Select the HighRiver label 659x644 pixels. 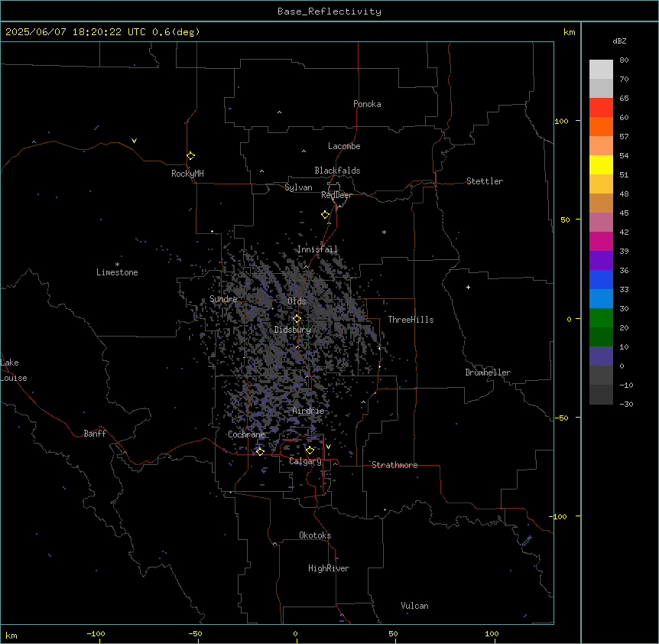click(x=329, y=568)
